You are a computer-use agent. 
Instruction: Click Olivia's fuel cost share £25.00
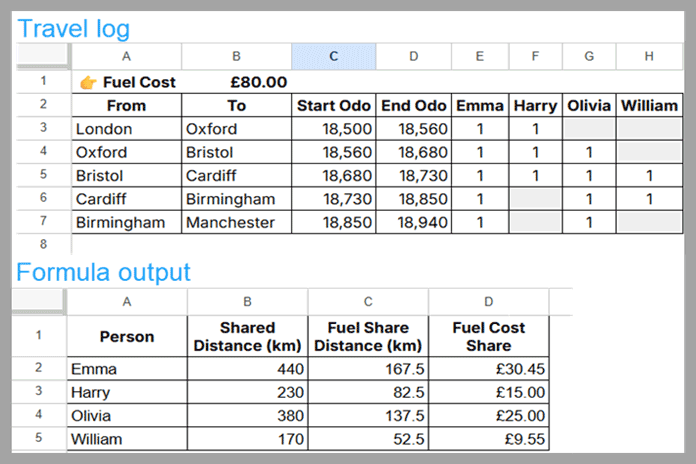tap(489, 416)
